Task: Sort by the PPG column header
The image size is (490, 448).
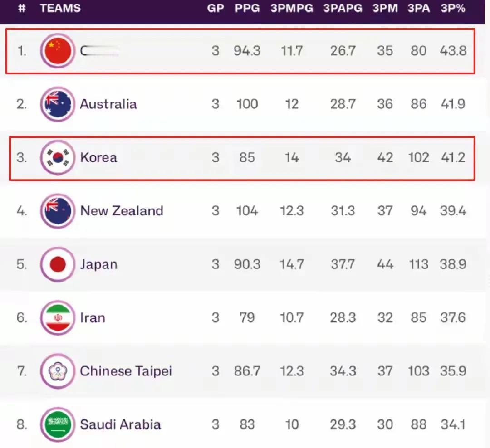Action: [x=247, y=8]
